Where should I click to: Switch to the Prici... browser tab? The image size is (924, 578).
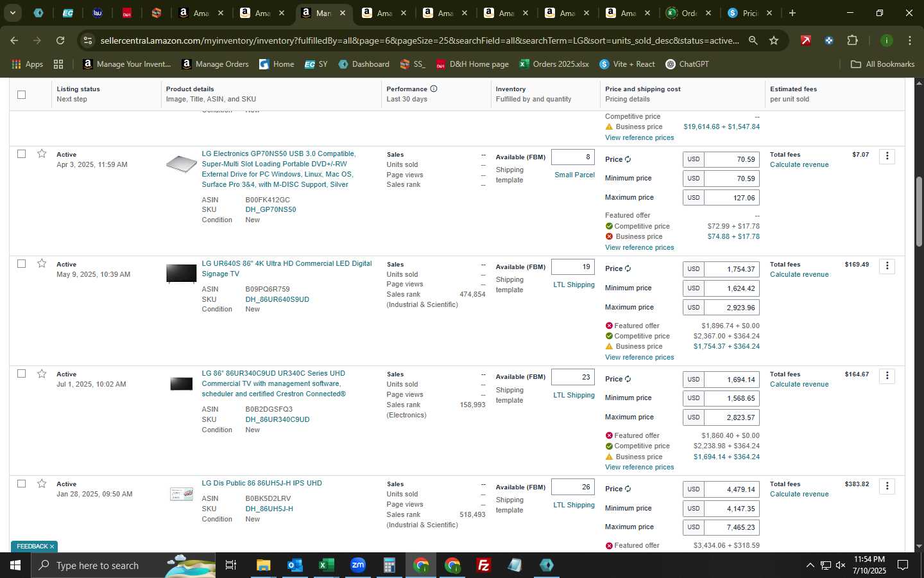(x=750, y=13)
